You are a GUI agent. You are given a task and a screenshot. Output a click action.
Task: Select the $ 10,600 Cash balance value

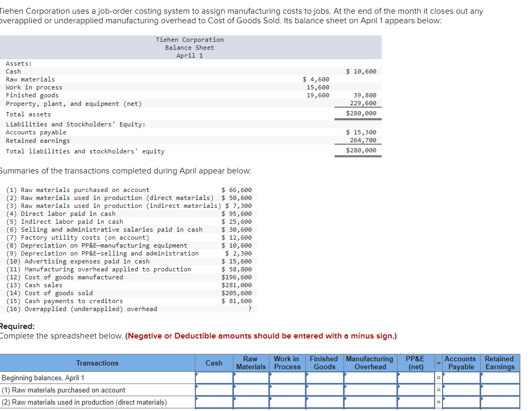click(361, 71)
